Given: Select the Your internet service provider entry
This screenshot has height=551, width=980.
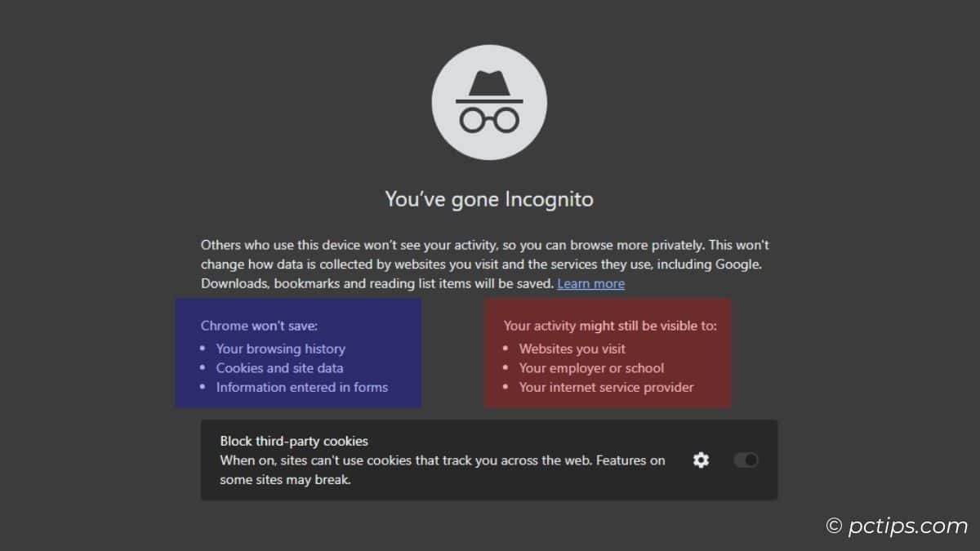Looking at the screenshot, I should tap(605, 388).
